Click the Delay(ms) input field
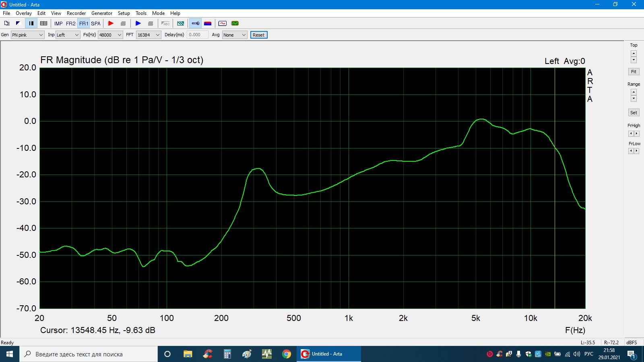644x362 pixels. [x=198, y=35]
